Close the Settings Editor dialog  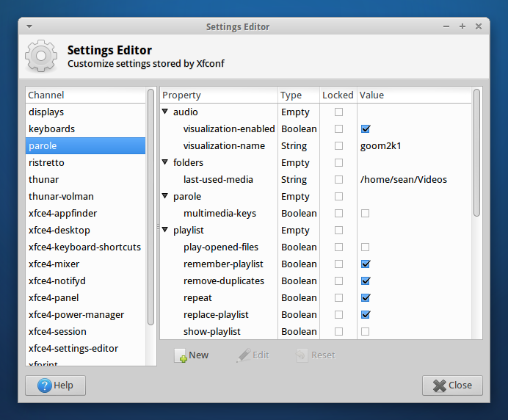452,385
